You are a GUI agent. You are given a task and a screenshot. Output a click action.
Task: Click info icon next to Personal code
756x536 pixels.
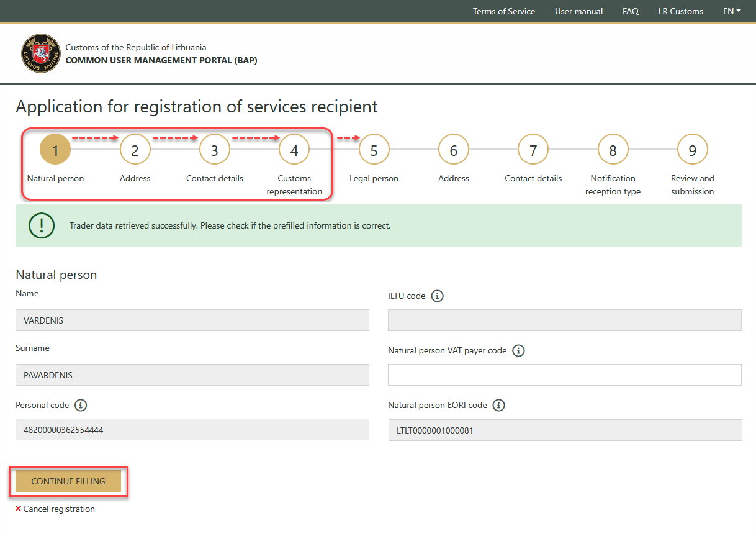(81, 406)
